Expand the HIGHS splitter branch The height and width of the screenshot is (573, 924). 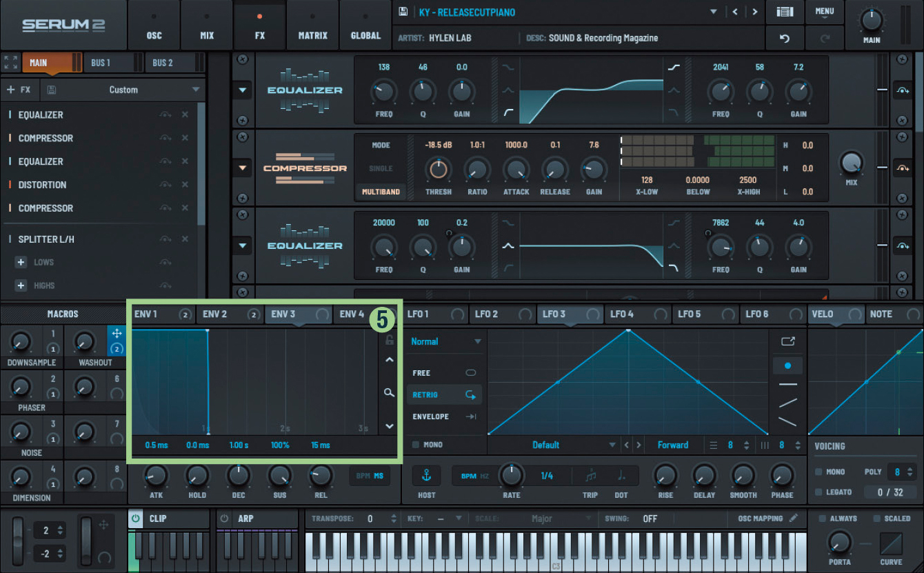[x=21, y=285]
